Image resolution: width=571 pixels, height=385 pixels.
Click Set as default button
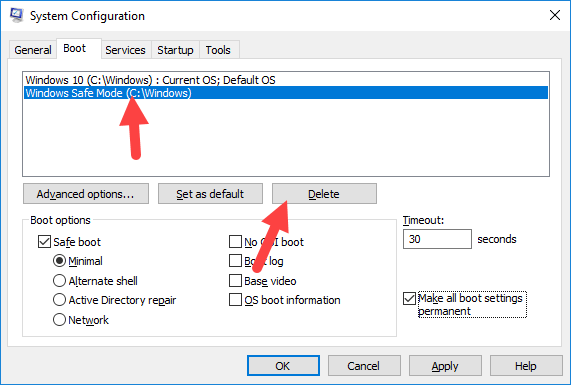point(210,194)
